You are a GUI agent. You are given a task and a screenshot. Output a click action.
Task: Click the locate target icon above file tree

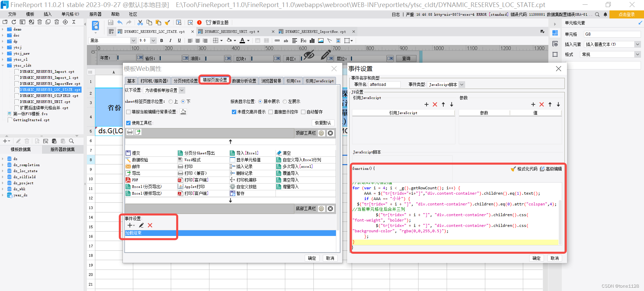point(65,22)
